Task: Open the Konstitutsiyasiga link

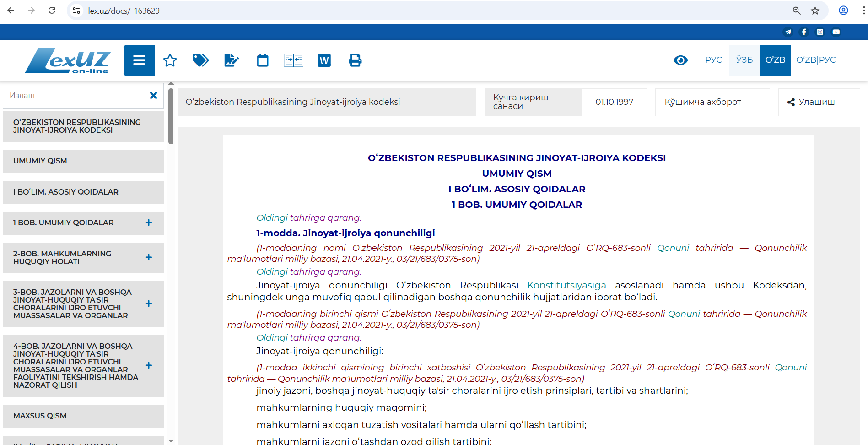Action: click(566, 285)
